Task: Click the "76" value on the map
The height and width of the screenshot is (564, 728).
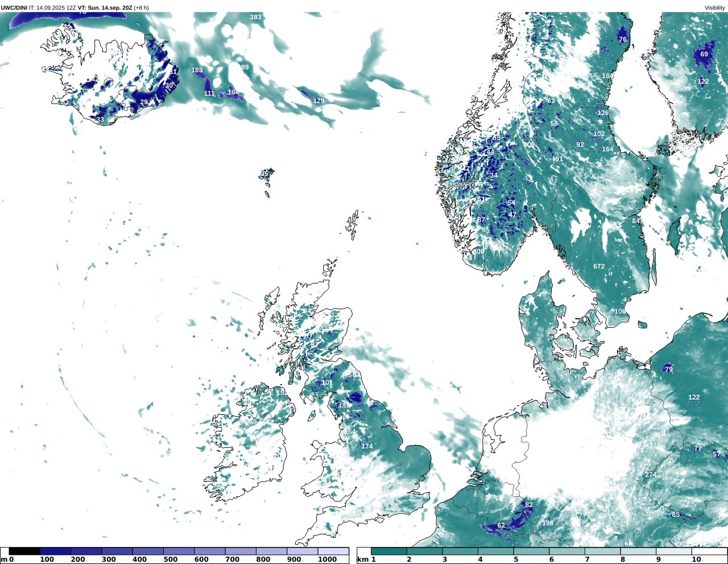Action: pyautogui.click(x=623, y=40)
